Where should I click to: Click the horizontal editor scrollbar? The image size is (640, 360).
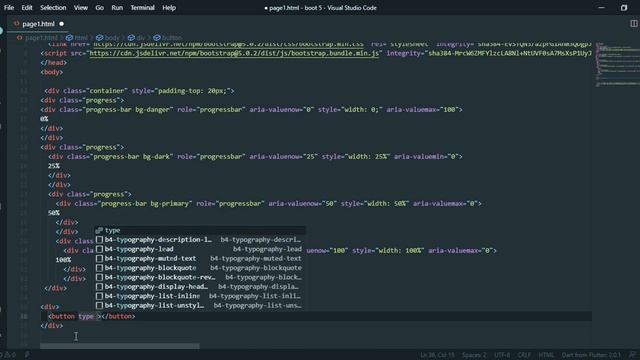pos(120,346)
